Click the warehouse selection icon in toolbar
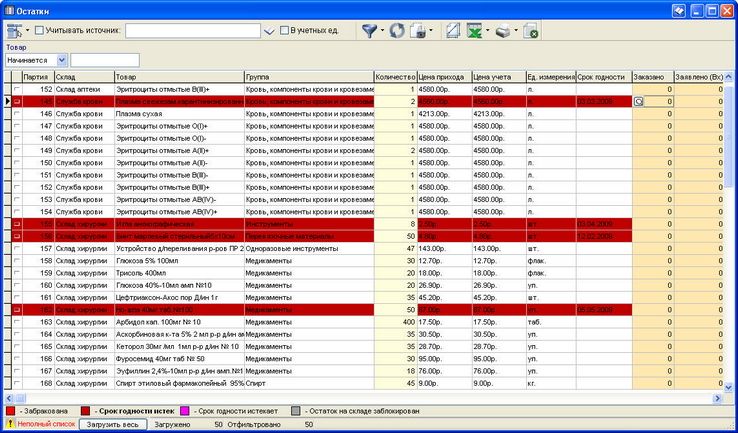This screenshot has width=738, height=433. (15, 31)
